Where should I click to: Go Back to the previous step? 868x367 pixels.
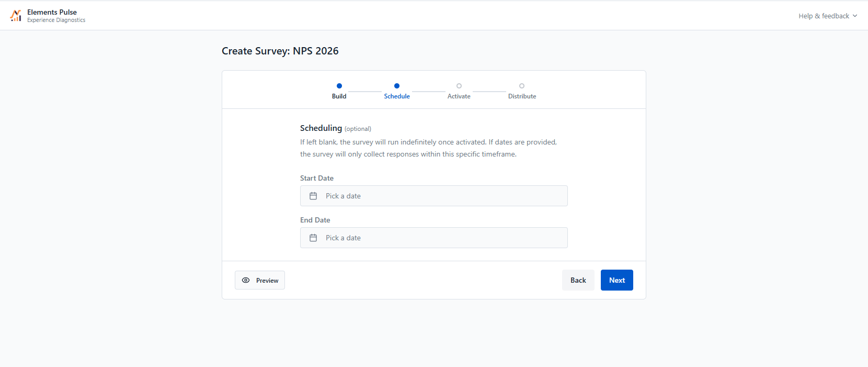click(578, 280)
